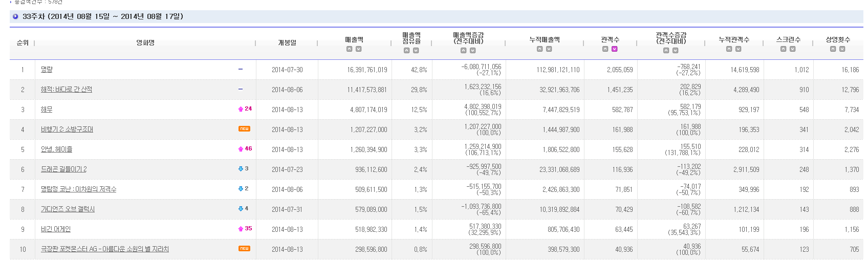Sort 매출액증감 column descending
Viewport: 868px width, 261px height.
[x=473, y=51]
